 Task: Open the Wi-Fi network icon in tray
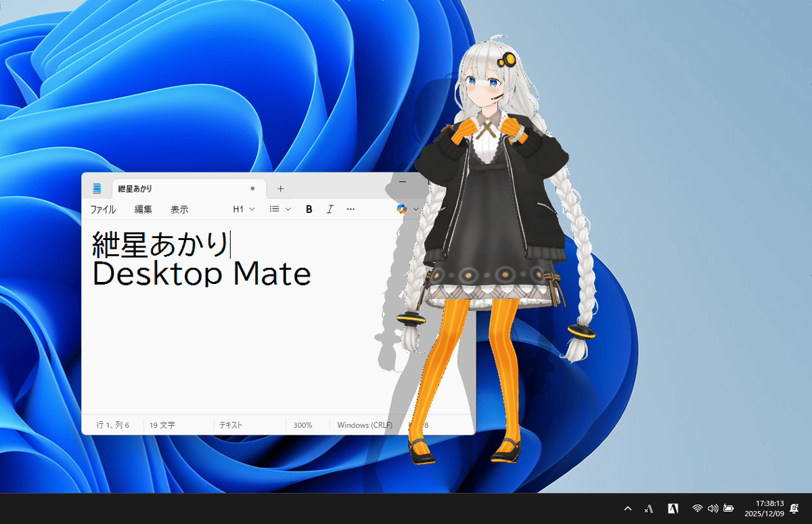click(x=697, y=508)
